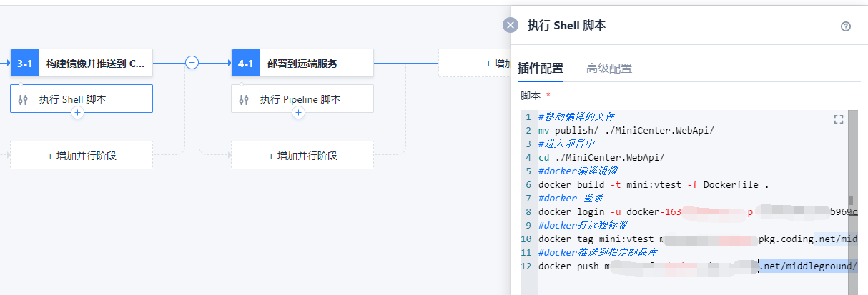The image size is (868, 295).
Task: Open the 部署到远端服务 stage header
Action: [315, 64]
